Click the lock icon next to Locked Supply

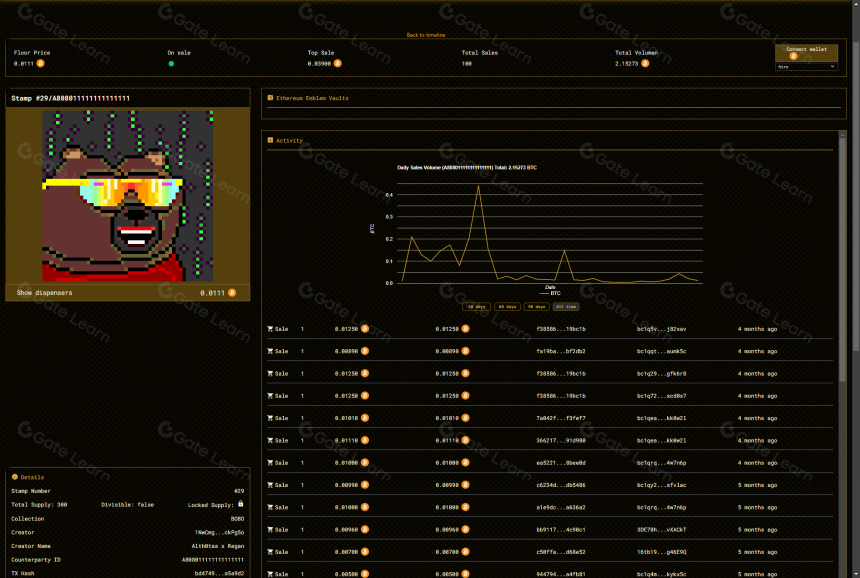click(240, 503)
